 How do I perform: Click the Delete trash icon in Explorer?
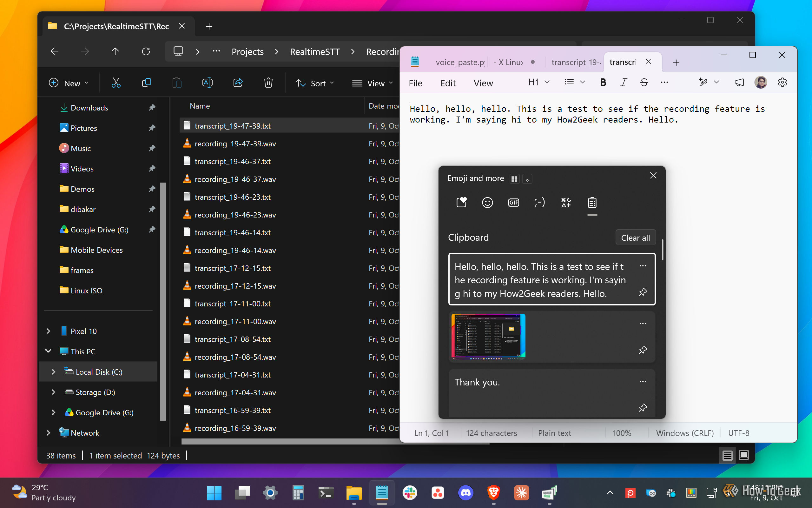point(268,83)
